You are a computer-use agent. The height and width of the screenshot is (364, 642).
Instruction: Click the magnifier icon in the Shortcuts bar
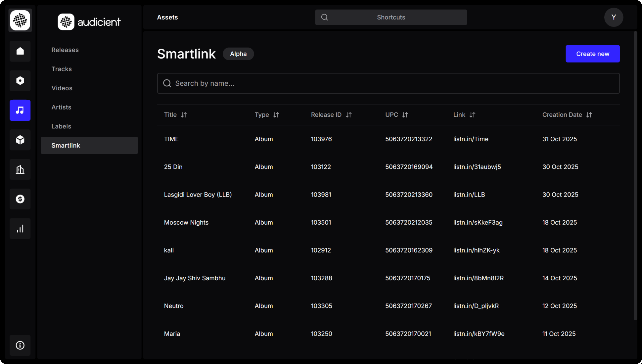pyautogui.click(x=324, y=17)
